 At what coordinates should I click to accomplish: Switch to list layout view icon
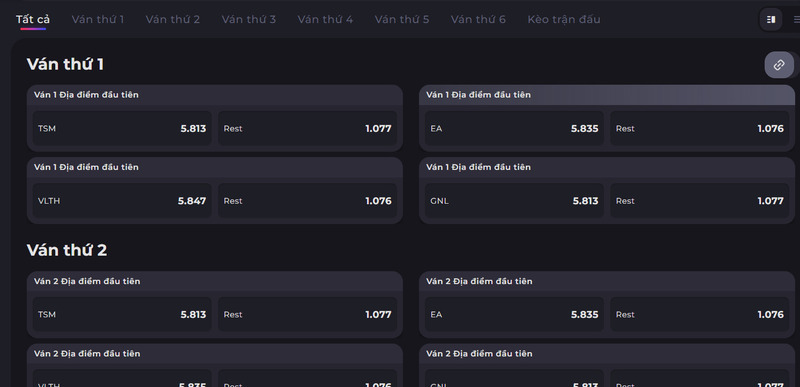point(796,19)
